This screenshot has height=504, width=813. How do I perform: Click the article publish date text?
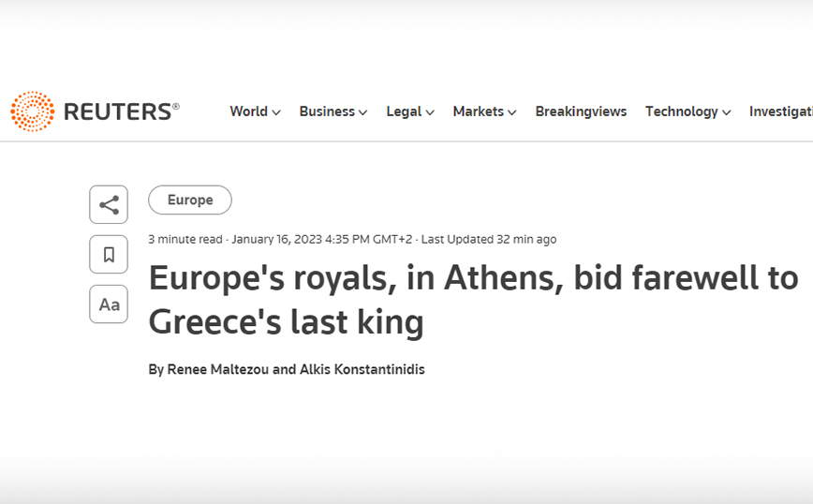click(321, 240)
